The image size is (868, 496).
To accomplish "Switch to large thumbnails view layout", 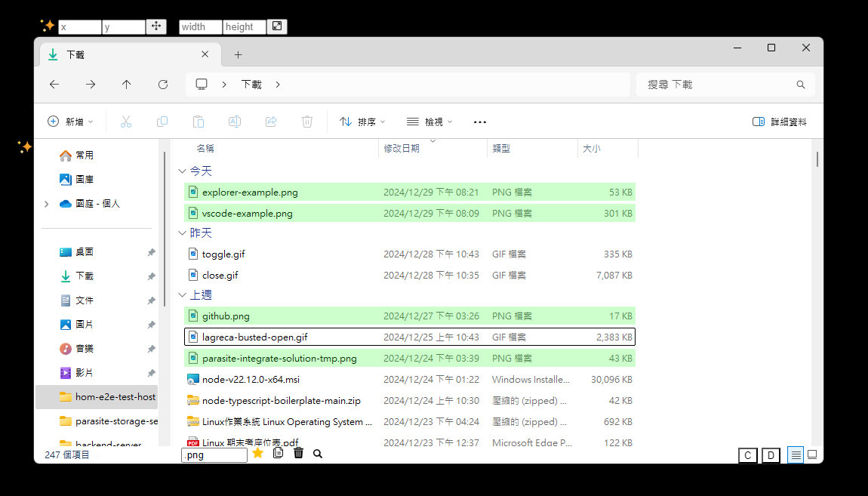I will click(812, 454).
